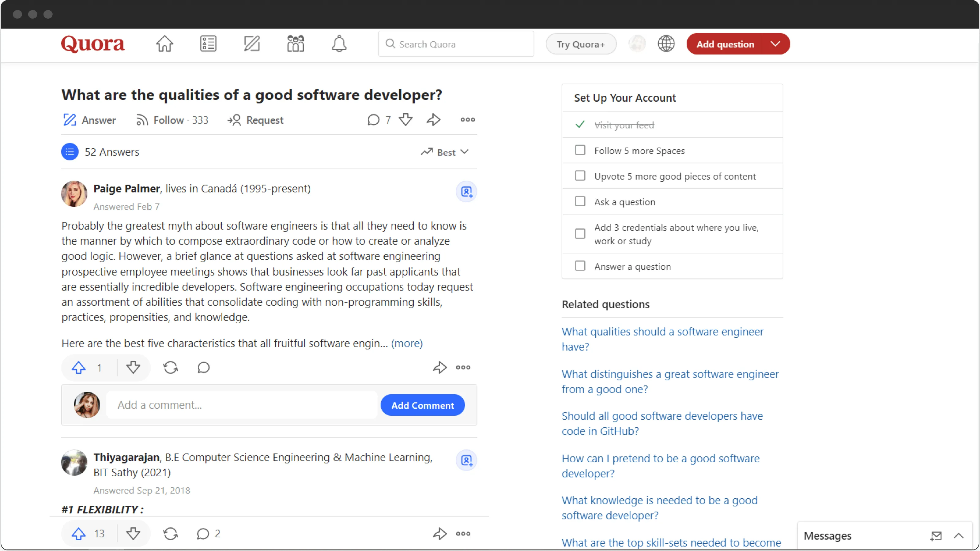Click the edit/compose icon in navbar

point(252,44)
